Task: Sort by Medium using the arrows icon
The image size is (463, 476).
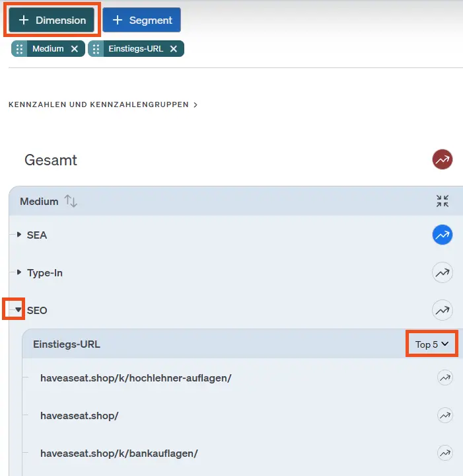Action: click(71, 202)
